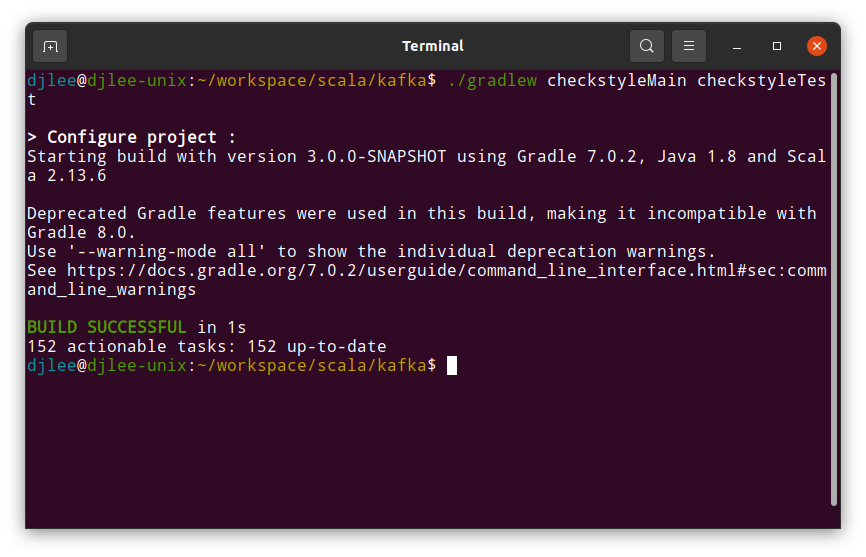
Task: Click the 'Configure project :' line
Action: (131, 137)
